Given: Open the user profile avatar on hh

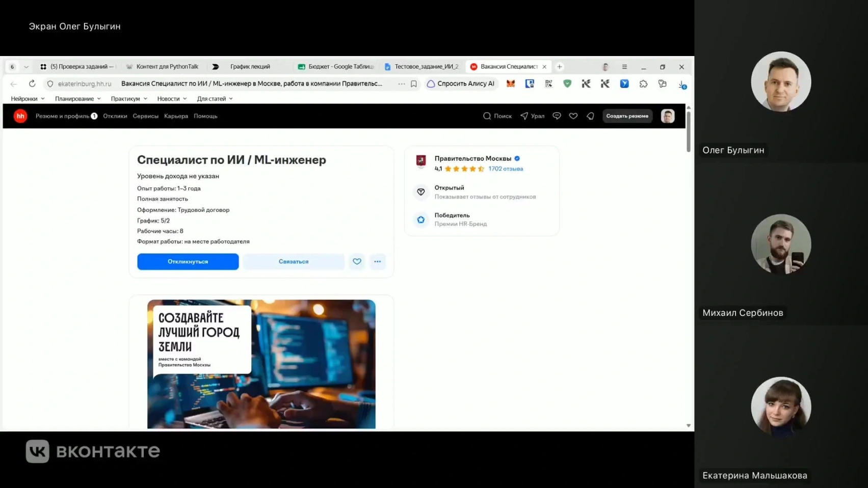Looking at the screenshot, I should tap(668, 116).
